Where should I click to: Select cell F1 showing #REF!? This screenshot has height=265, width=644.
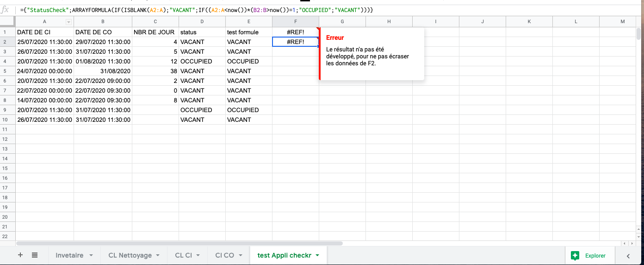[296, 32]
